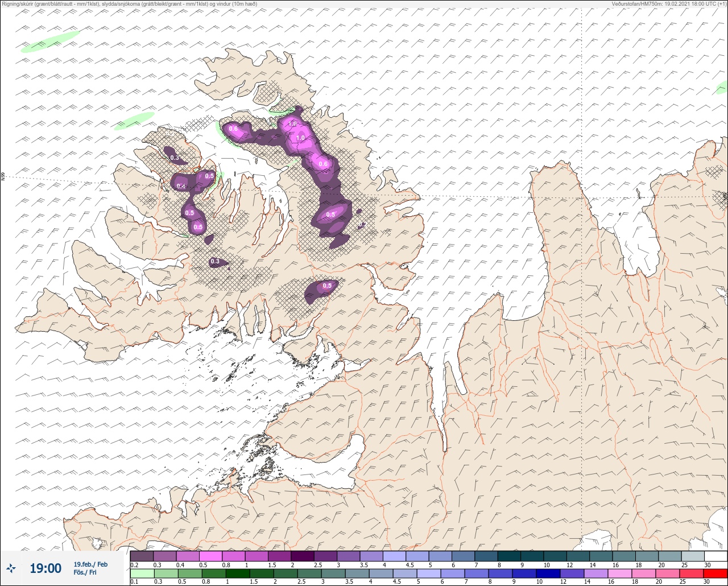Image resolution: width=728 pixels, height=586 pixels.
Task: Click the white 30 swatch in upper legend
Action: click(715, 556)
